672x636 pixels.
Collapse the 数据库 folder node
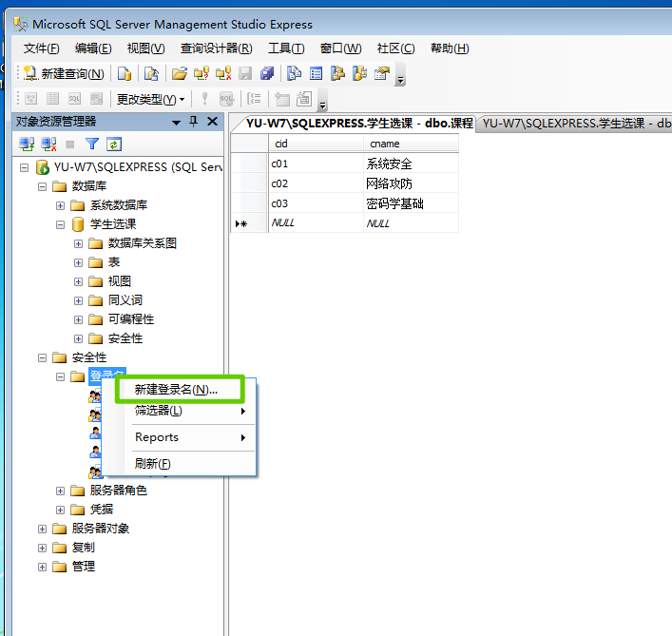(42, 186)
